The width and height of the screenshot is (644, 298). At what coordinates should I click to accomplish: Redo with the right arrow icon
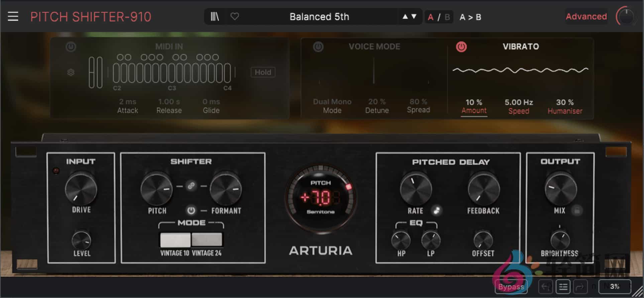click(580, 287)
